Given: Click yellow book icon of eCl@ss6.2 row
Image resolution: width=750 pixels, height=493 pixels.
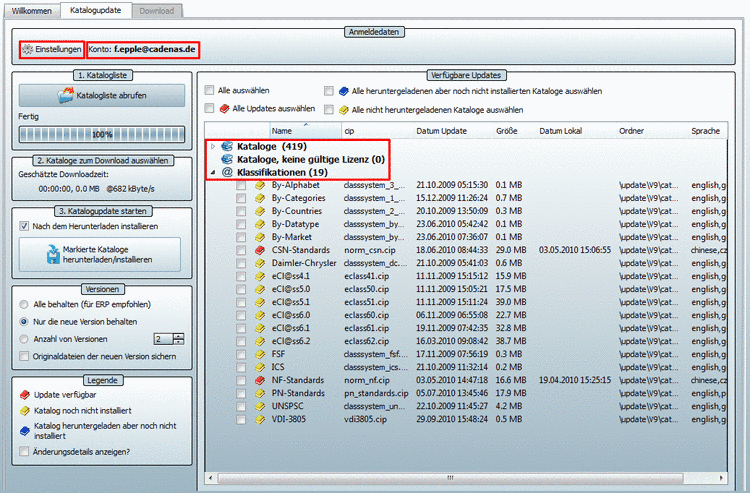Looking at the screenshot, I should pos(260,341).
